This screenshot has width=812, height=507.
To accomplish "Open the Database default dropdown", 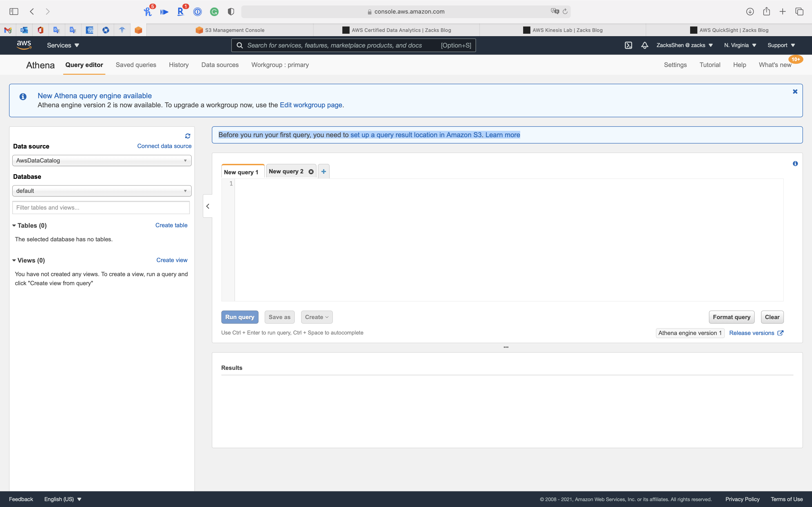I will (x=102, y=191).
